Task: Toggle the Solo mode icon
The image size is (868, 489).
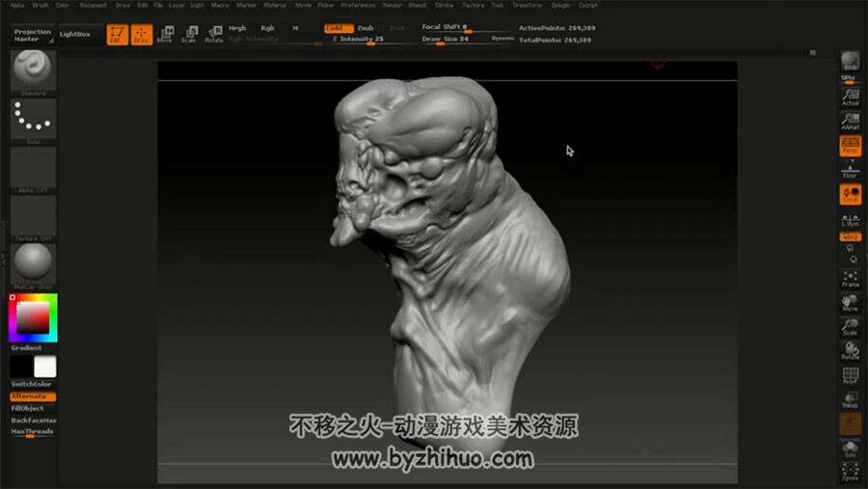Action: point(851,448)
